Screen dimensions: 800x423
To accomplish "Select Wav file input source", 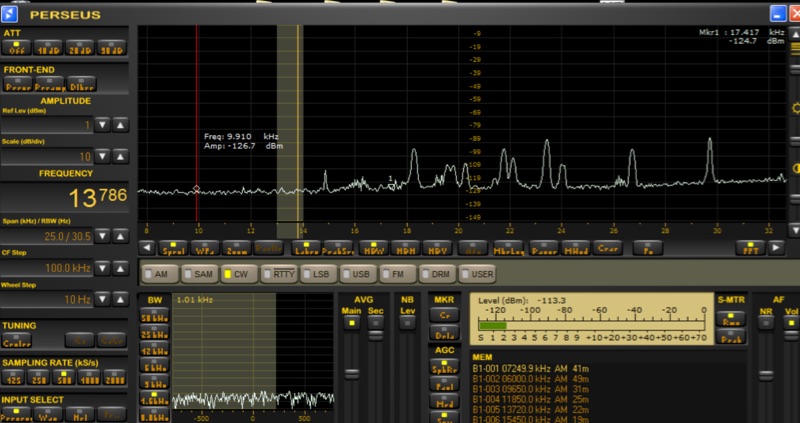I will [x=48, y=414].
